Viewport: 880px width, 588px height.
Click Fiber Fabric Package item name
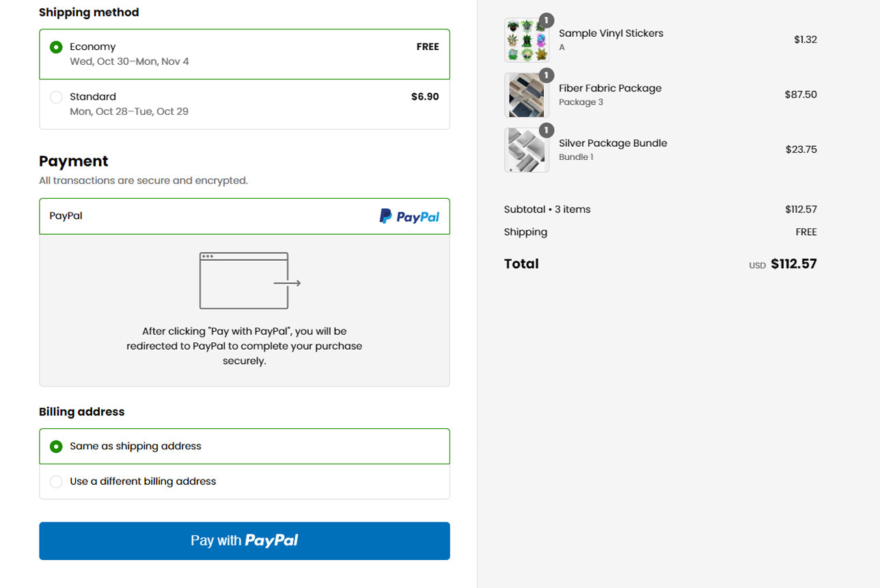tap(610, 88)
